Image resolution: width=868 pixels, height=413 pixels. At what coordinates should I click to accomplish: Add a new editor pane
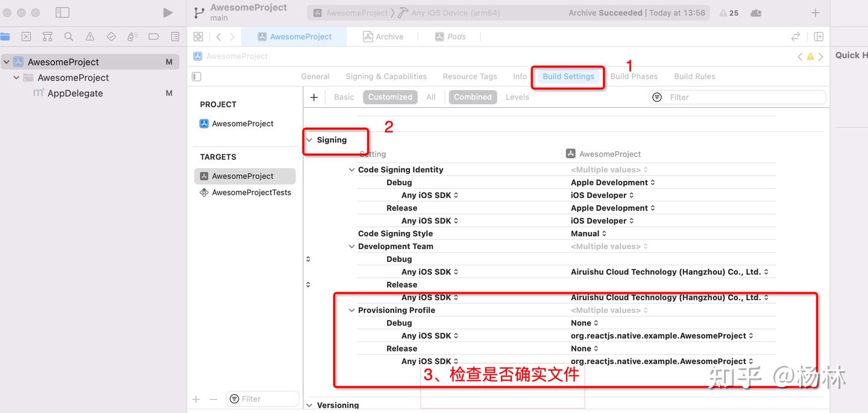point(819,37)
